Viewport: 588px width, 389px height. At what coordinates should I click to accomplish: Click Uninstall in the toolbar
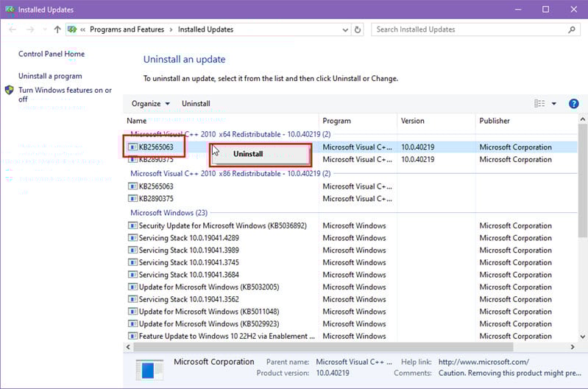pyautogui.click(x=196, y=104)
